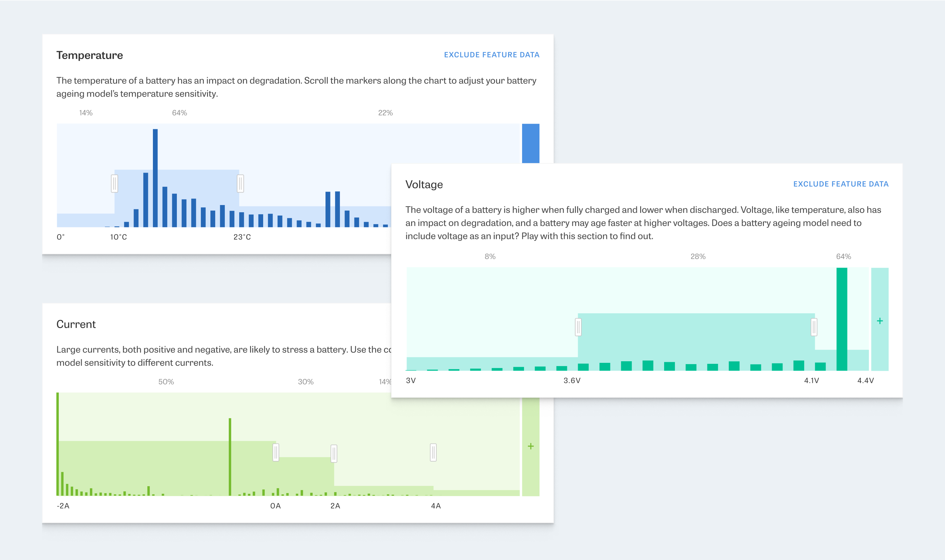This screenshot has height=560, width=945.
Task: Click the 64% label above Temperature chart
Action: tap(179, 113)
